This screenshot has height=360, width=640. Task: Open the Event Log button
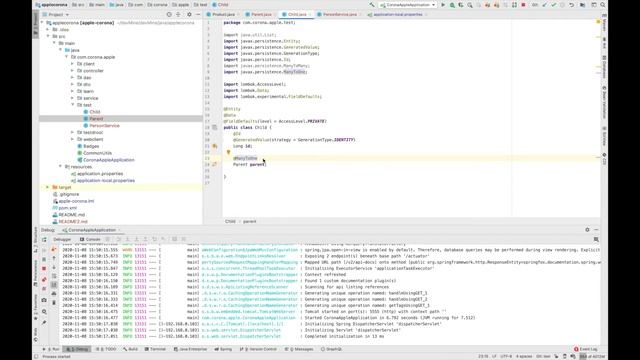(x=586, y=349)
